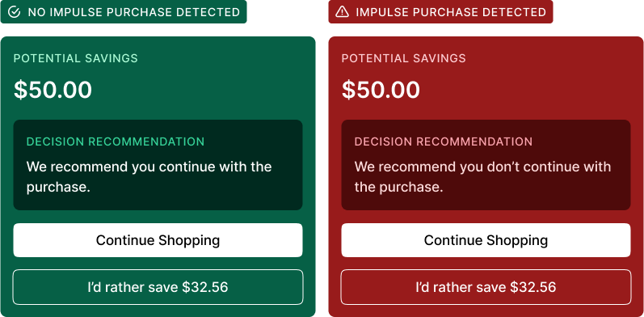Select the red "Impulse Purchase Detected" badge
This screenshot has width=644, height=317.
coord(440,12)
